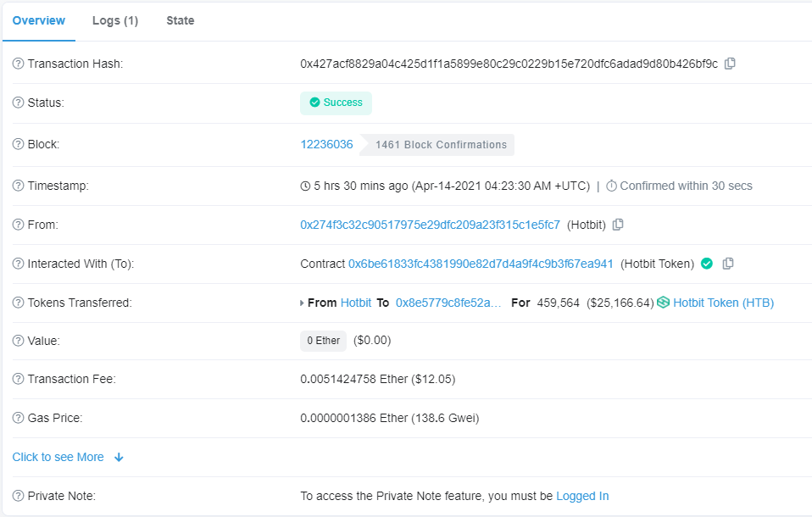
Task: Follow the Logged In link
Action: (x=581, y=496)
